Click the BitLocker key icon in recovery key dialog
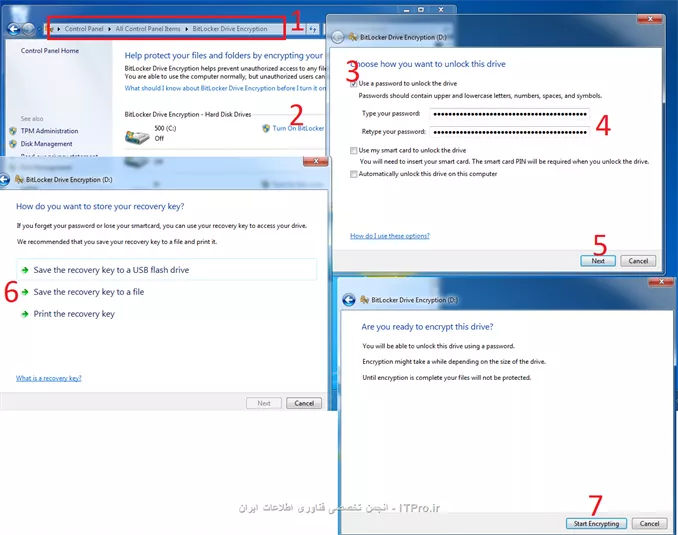 [19, 179]
